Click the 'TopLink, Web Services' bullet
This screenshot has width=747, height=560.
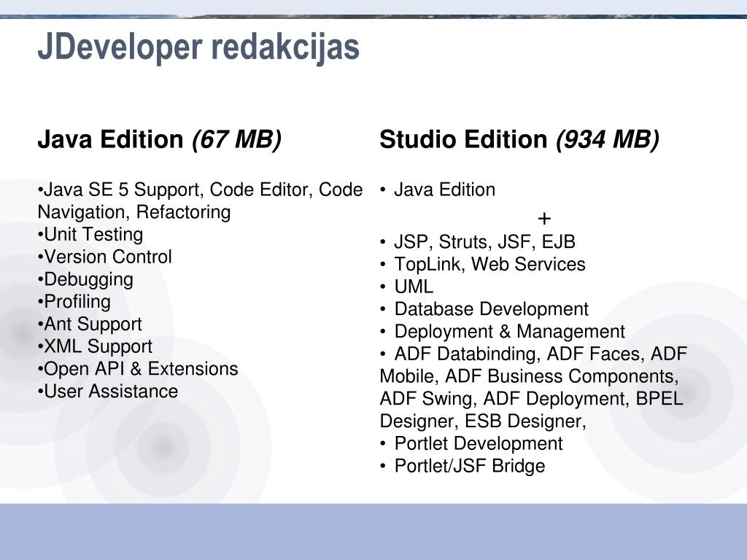coord(483,264)
